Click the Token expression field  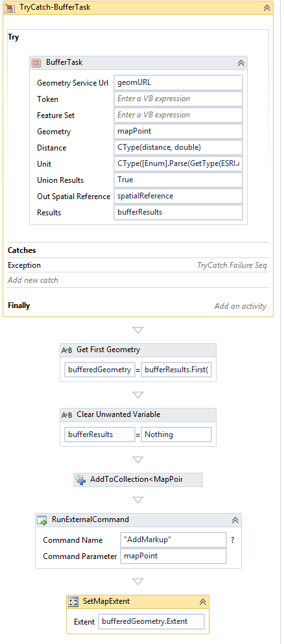[178, 99]
